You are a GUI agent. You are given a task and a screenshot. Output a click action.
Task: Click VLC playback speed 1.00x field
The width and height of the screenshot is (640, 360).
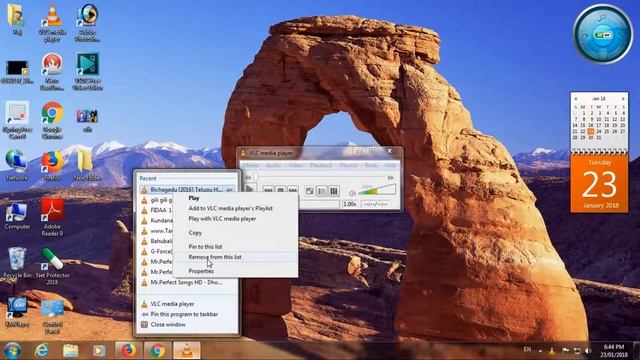click(x=350, y=204)
